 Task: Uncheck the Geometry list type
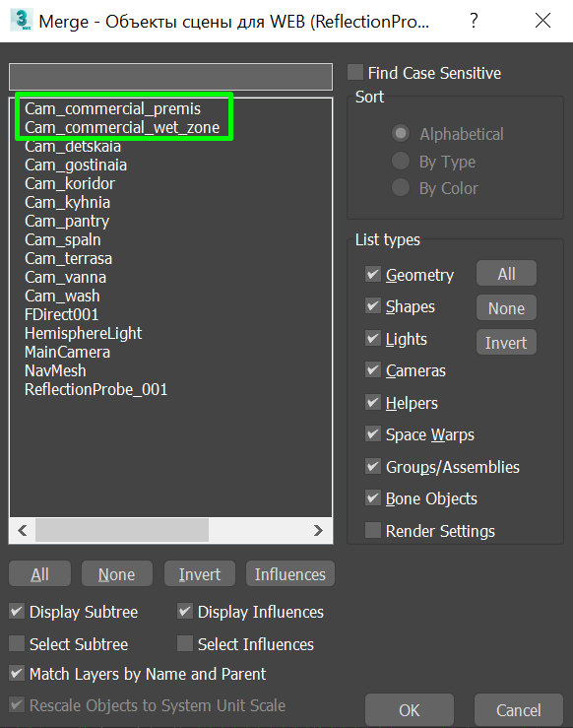[x=373, y=275]
